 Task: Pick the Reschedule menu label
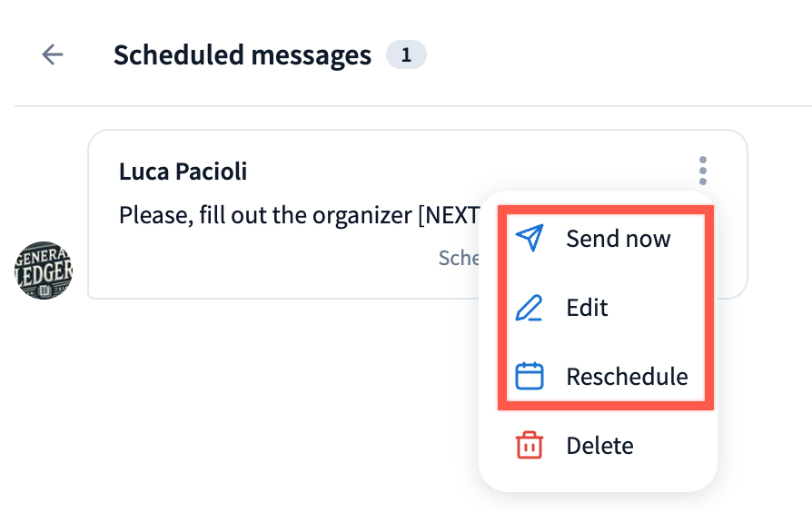[x=627, y=376]
